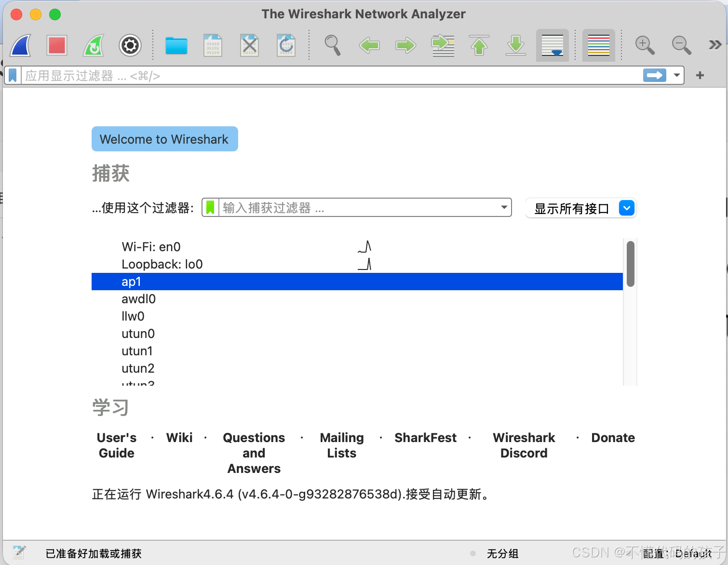Find a packet with magnifier icon
The height and width of the screenshot is (565, 728).
tap(333, 45)
